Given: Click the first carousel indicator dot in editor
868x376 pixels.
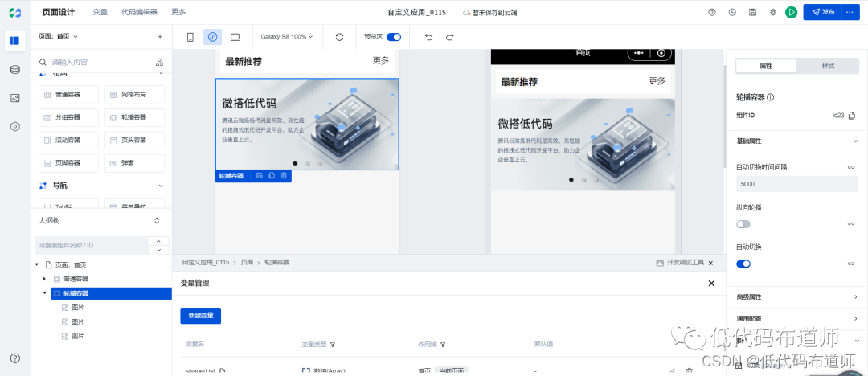Looking at the screenshot, I should [294, 163].
